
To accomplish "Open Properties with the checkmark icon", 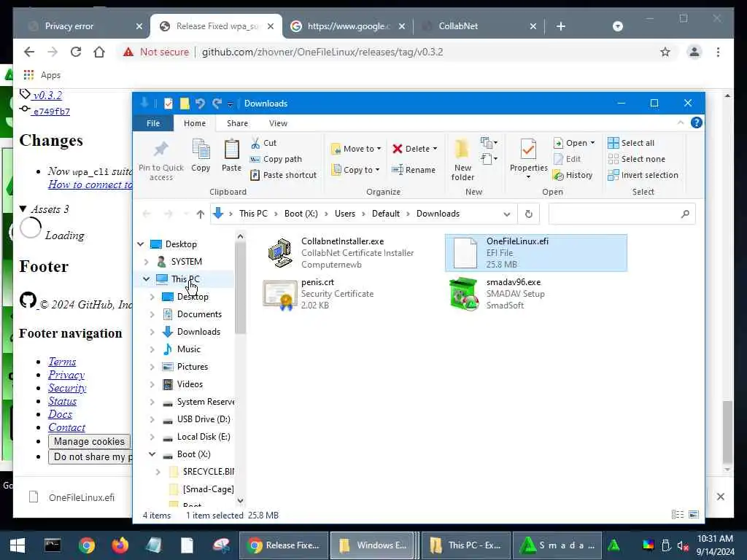I will pos(528,158).
